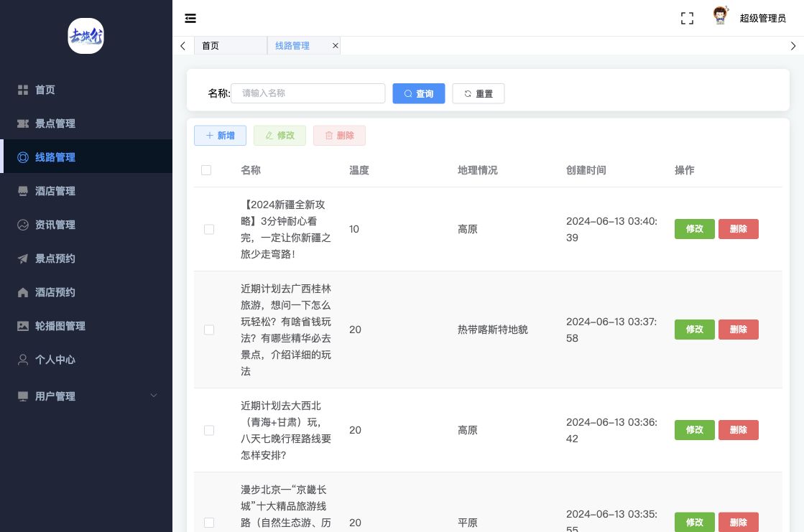Check the 大西北 row checkbox
Screen dimensions: 804x532
[x=208, y=430]
